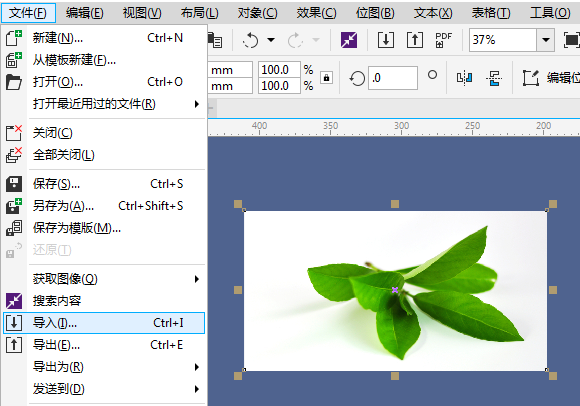
Task: Click the Full-Screen Preview icon beside zoom
Action: pos(571,40)
